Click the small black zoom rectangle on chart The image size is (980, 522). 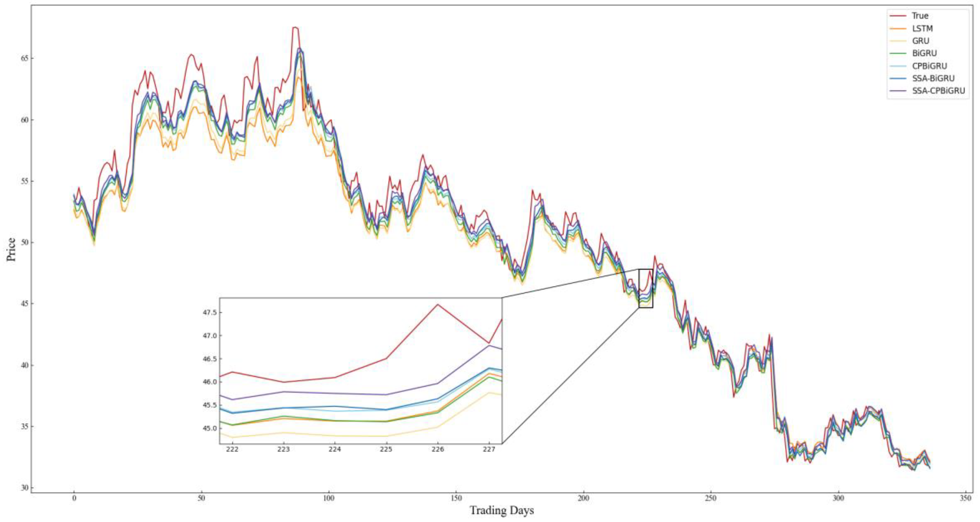point(645,288)
